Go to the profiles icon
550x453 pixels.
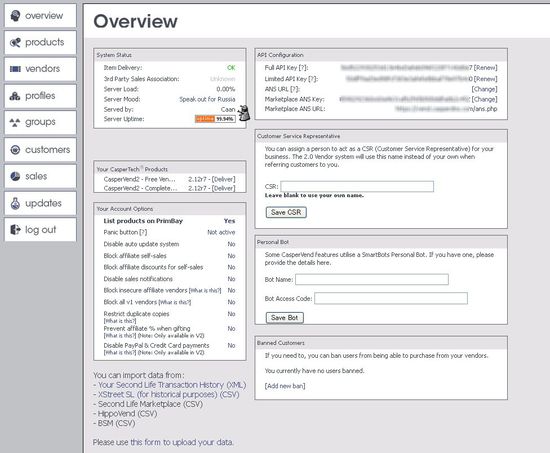click(x=15, y=95)
